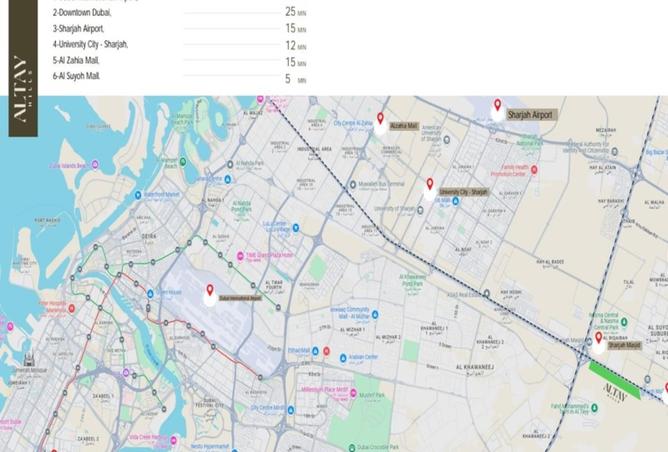Click the pink marker near Vida Creek Harbour
Image resolution: width=668 pixels, height=452 pixels.
(173, 440)
